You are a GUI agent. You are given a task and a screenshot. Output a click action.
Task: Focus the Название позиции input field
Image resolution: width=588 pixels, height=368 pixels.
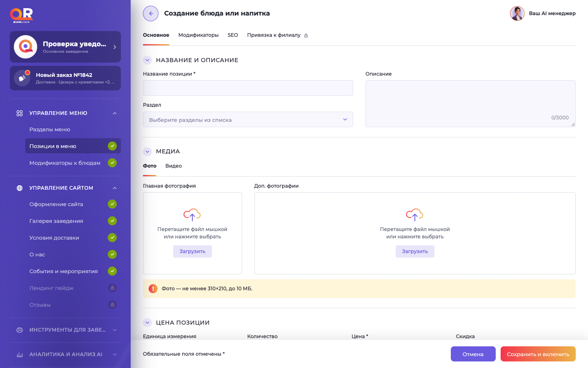point(248,88)
